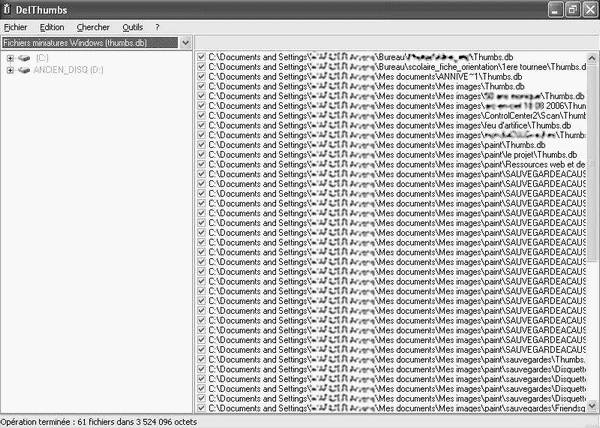The width and height of the screenshot is (600, 428).
Task: Select the feu d'artifice\Thumbs.db path text
Action: [390, 125]
